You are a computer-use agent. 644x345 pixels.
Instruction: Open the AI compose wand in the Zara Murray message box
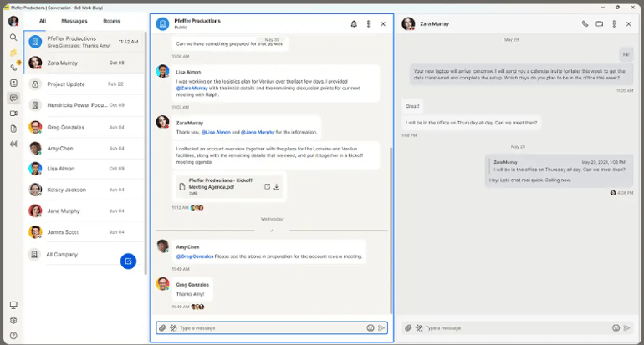(419, 328)
